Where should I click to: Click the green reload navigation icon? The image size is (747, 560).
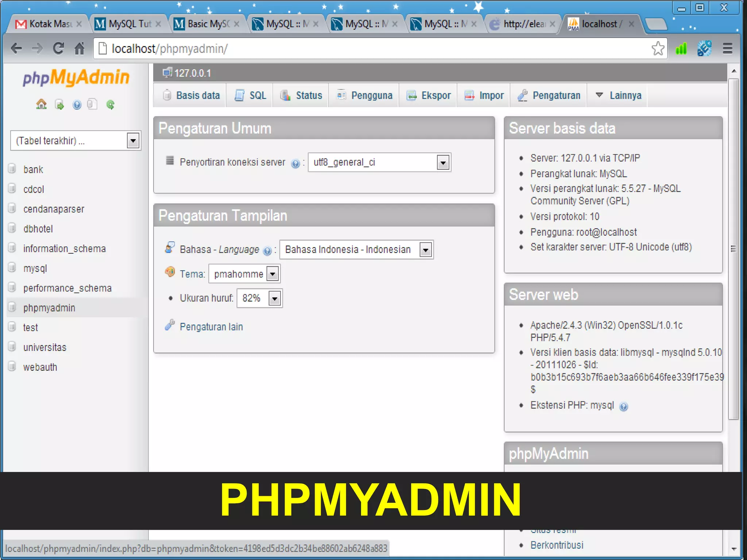(110, 105)
